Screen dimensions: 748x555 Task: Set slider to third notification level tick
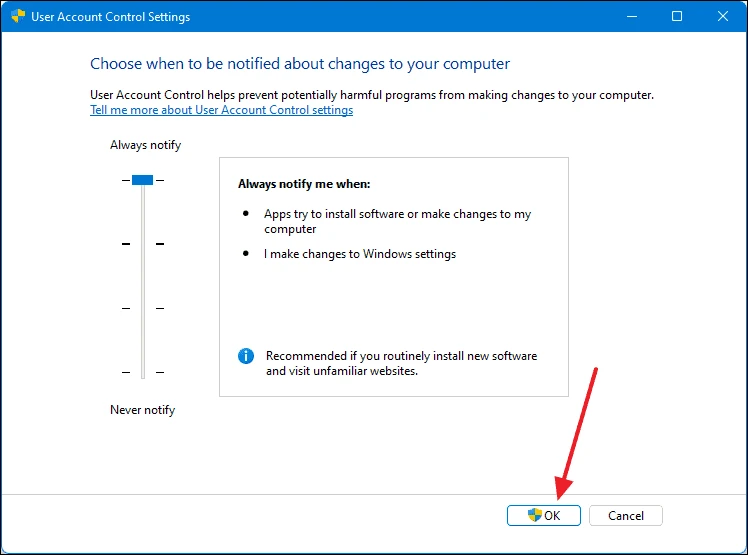pyautogui.click(x=143, y=308)
